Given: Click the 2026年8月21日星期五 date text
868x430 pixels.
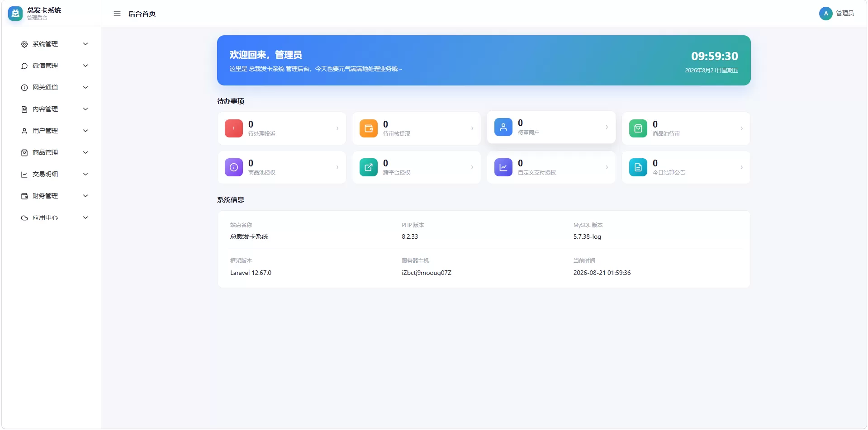Looking at the screenshot, I should coord(711,71).
